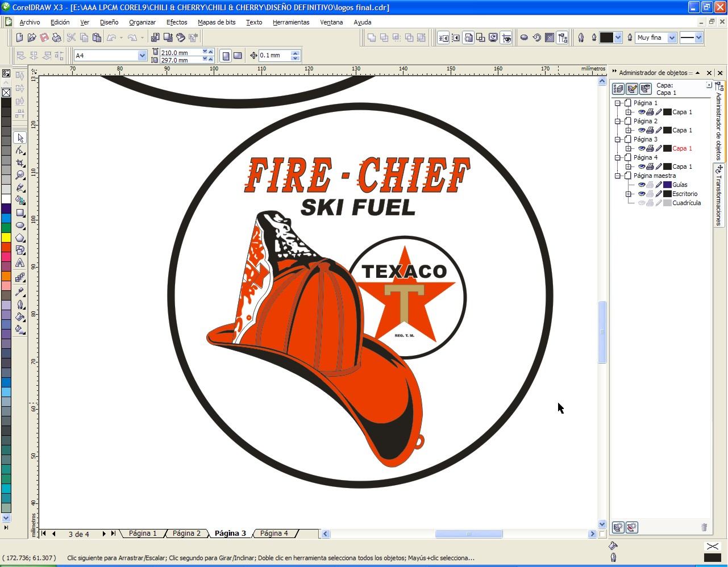This screenshot has height=567, width=728.
Task: Collapse the Página 2 tree node
Action: tap(618, 121)
